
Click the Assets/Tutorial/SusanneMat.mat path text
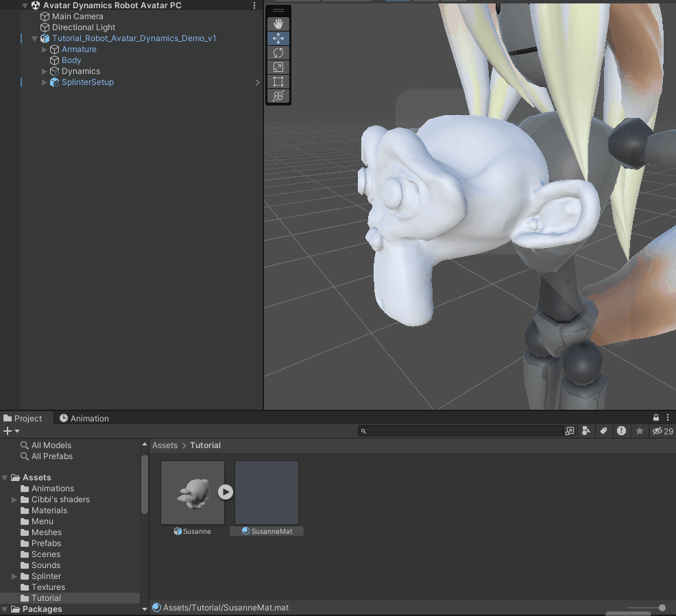(226, 608)
